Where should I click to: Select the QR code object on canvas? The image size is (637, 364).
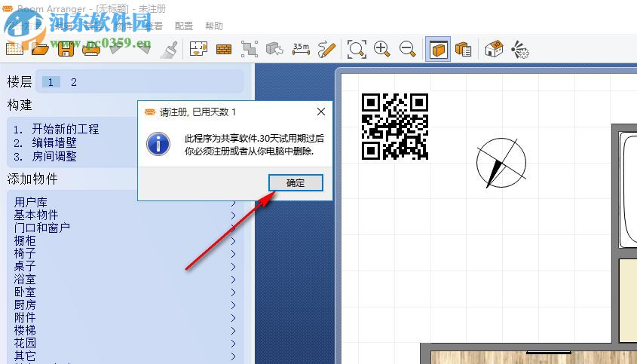[395, 127]
